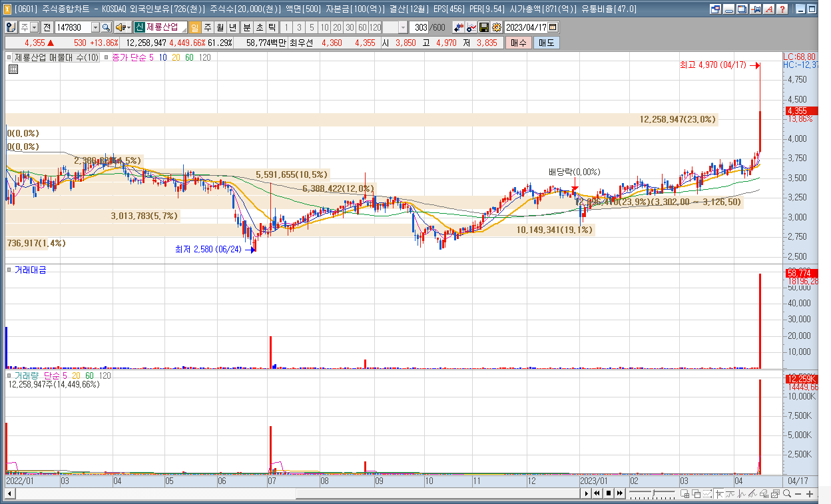The image size is (831, 504).
Task: Click the 배당락(0.00%) marker label
Action: click(x=574, y=171)
